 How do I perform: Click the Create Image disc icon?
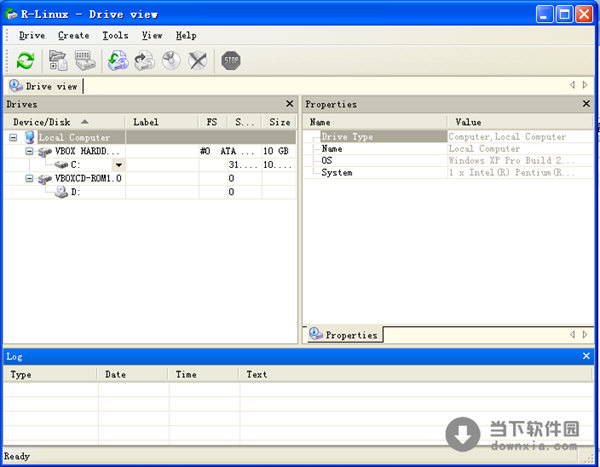tap(171, 60)
